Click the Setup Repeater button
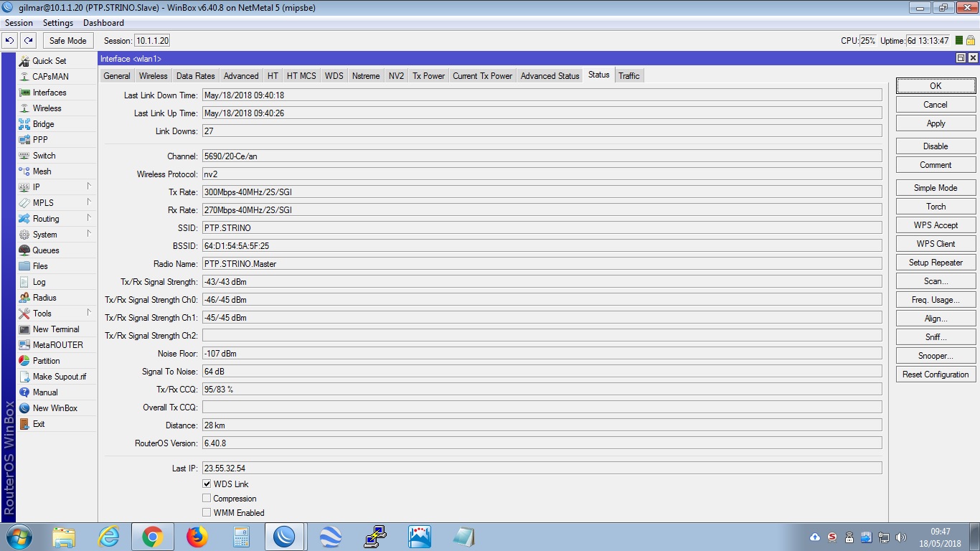This screenshot has height=551, width=980. click(x=936, y=263)
